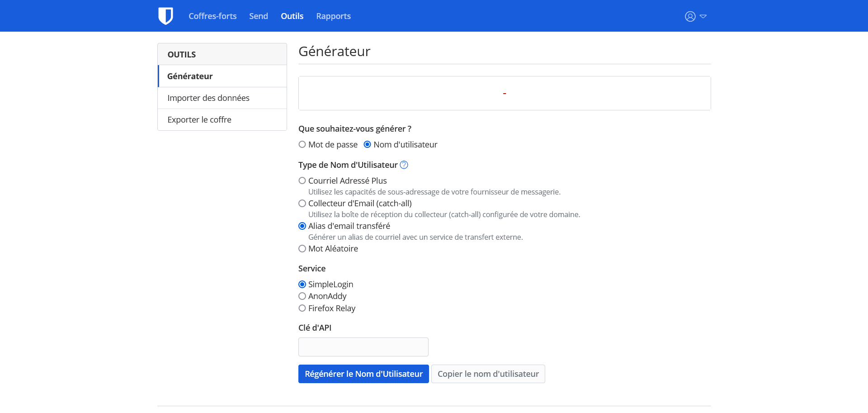Choose Courriel Adressé Plus type
Viewport: 868px width, 413px height.
point(302,181)
